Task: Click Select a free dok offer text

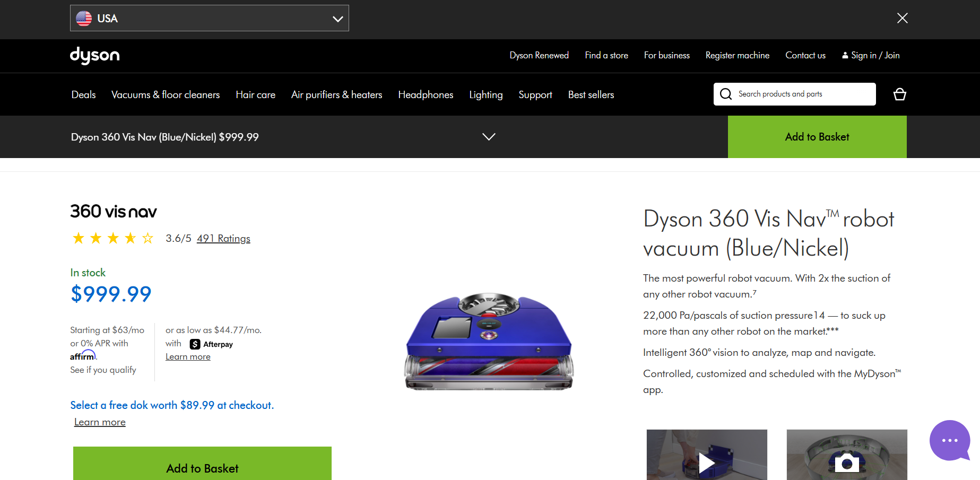Action: pyautogui.click(x=172, y=405)
